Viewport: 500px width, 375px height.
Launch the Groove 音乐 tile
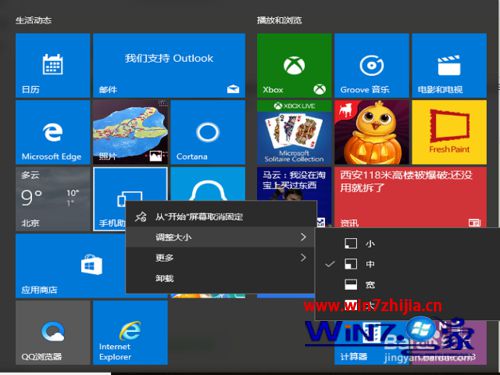coord(372,65)
